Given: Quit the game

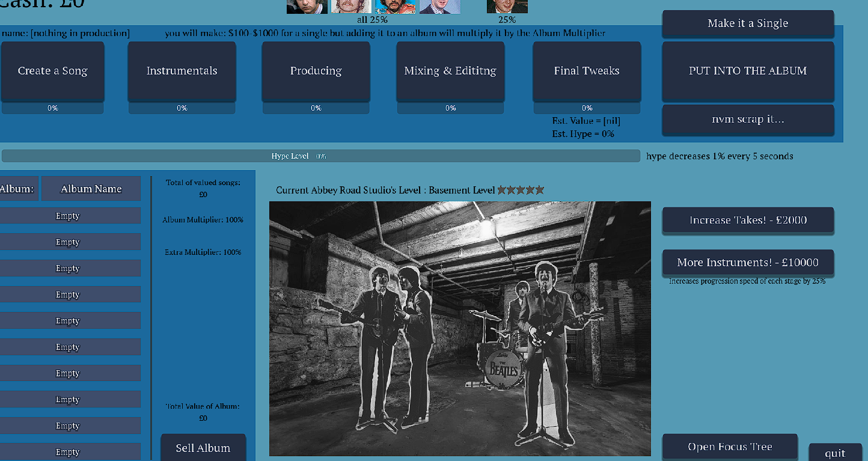Looking at the screenshot, I should [835, 453].
